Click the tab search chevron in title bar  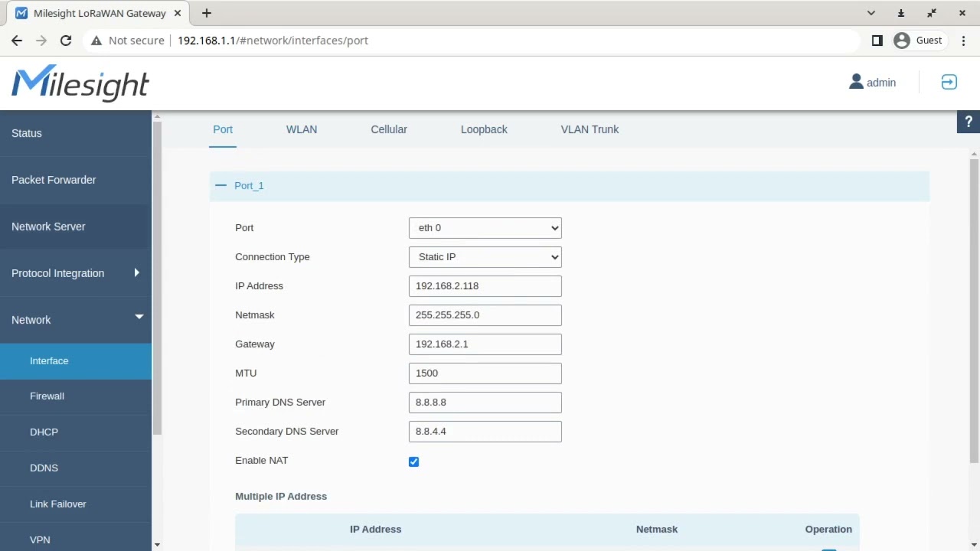tap(871, 13)
